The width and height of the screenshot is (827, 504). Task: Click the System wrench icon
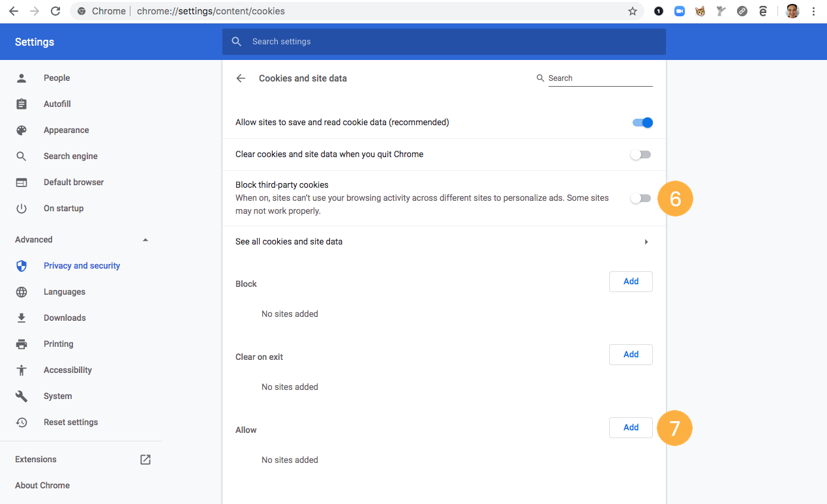(22, 396)
